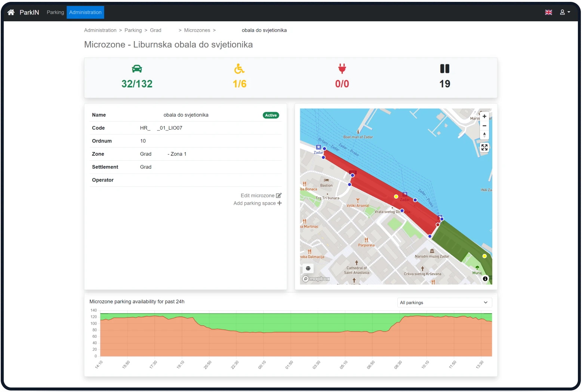Click the Veliki Arsenal map label
The width and height of the screenshot is (582, 392).
coord(358,206)
